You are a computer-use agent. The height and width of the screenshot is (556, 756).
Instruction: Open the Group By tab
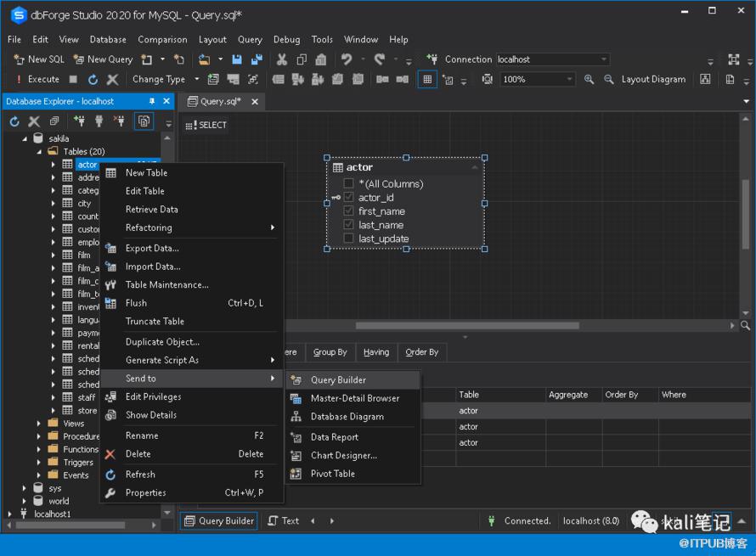click(330, 352)
